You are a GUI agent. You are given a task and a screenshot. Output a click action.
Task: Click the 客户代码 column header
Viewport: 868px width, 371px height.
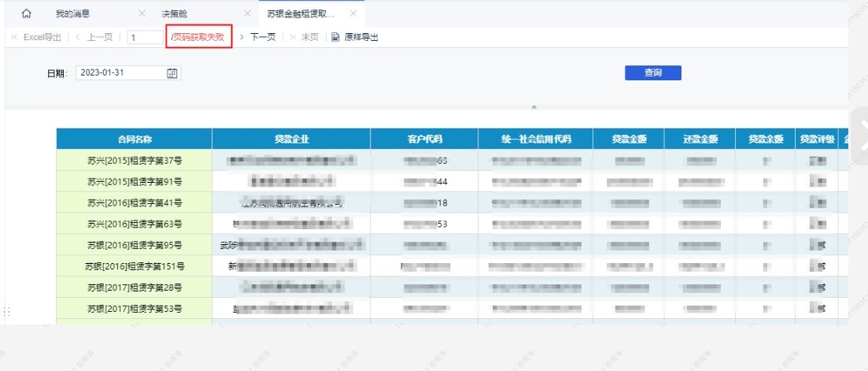425,139
